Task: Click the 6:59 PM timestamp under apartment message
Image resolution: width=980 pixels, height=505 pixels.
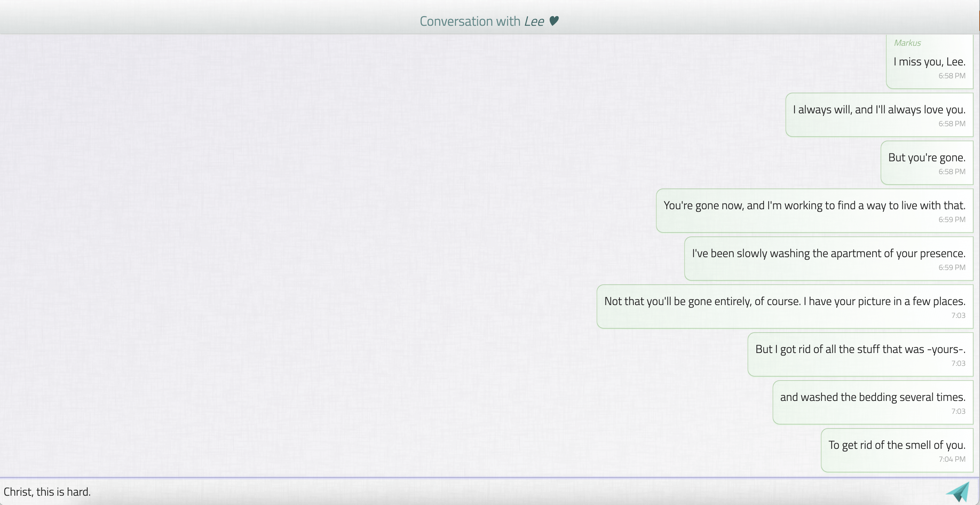Action: (952, 267)
